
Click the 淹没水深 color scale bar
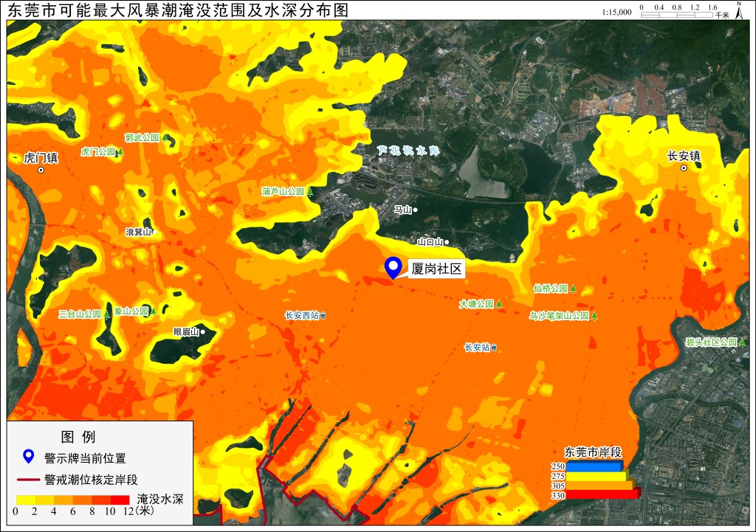tap(73, 500)
